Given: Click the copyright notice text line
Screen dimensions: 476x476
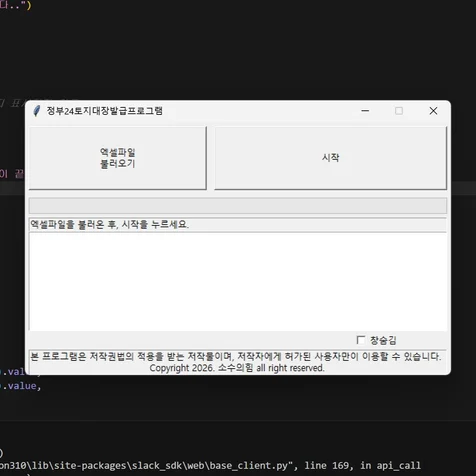Looking at the screenshot, I should tap(237, 368).
